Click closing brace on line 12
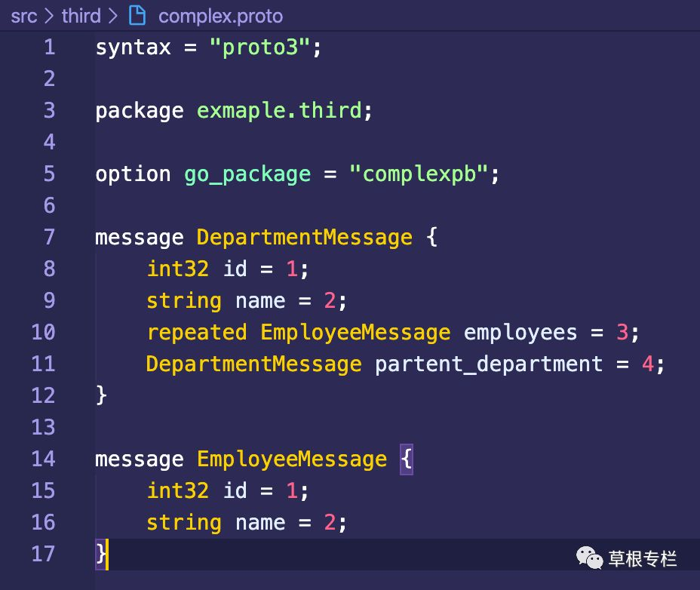 (x=101, y=395)
